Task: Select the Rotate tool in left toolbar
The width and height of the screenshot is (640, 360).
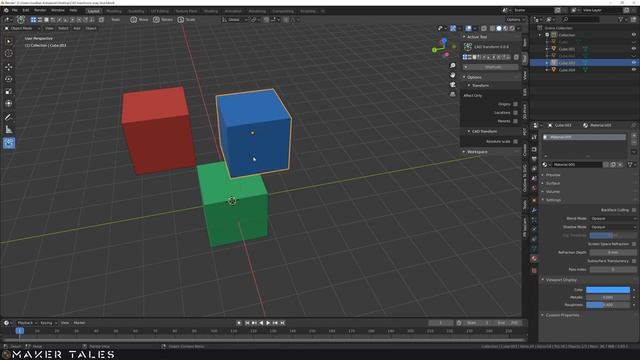Action: [9, 79]
